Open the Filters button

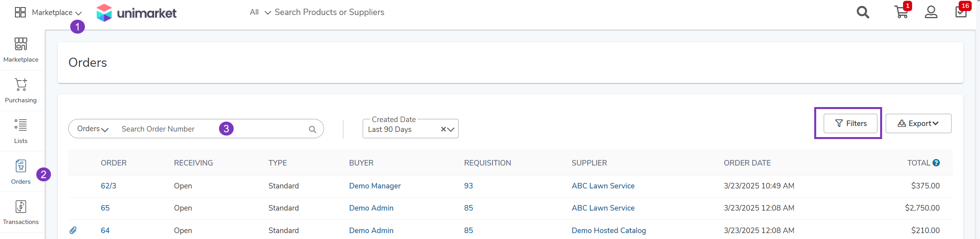pos(851,123)
